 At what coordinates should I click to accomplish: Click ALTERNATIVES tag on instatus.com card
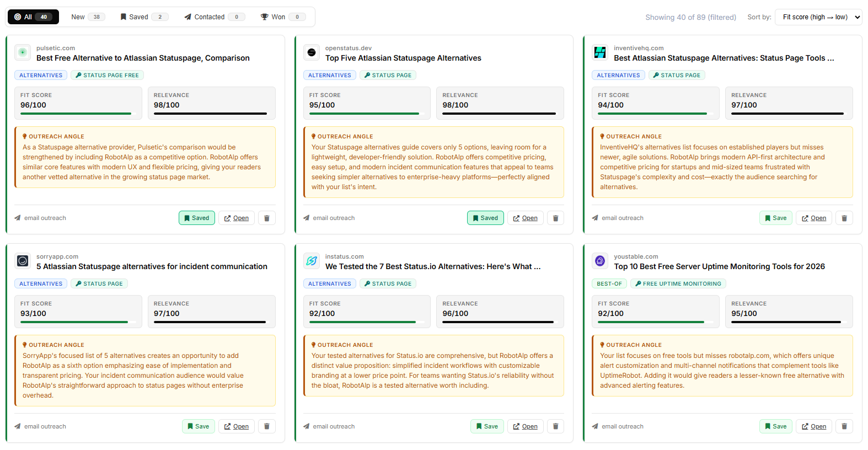tap(330, 283)
